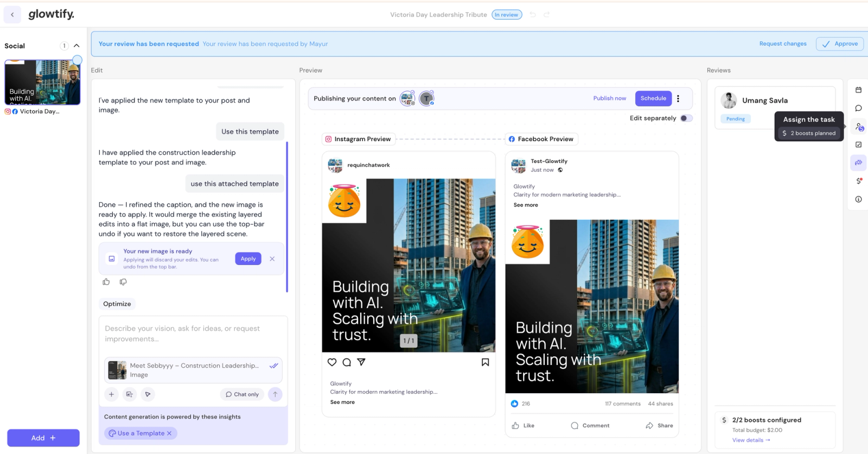This screenshot has width=868, height=454.
Task: Click the first publishing account avatar
Action: point(407,98)
